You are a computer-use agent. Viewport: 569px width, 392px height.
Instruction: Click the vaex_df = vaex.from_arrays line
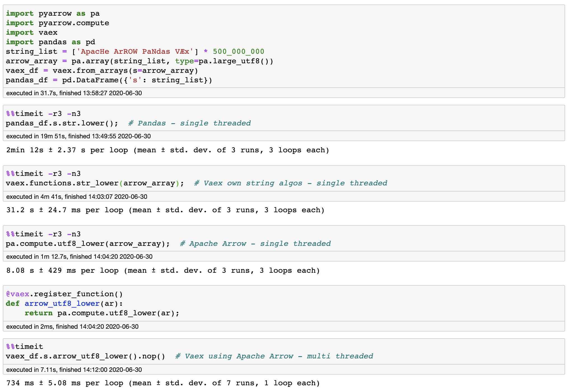[102, 71]
